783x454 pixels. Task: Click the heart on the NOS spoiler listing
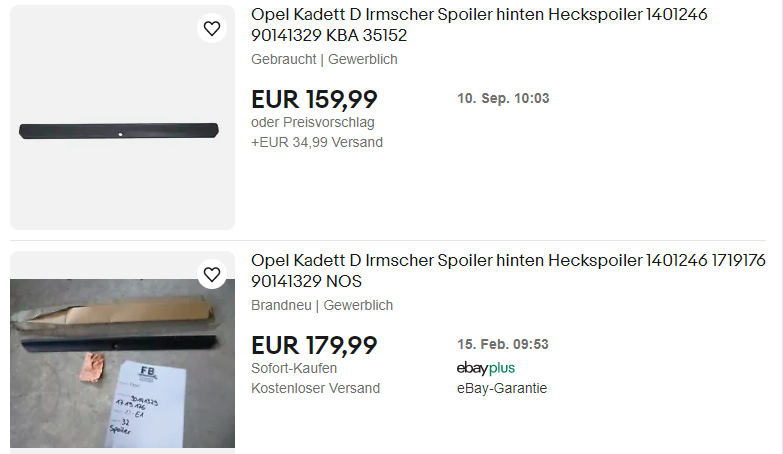[212, 274]
